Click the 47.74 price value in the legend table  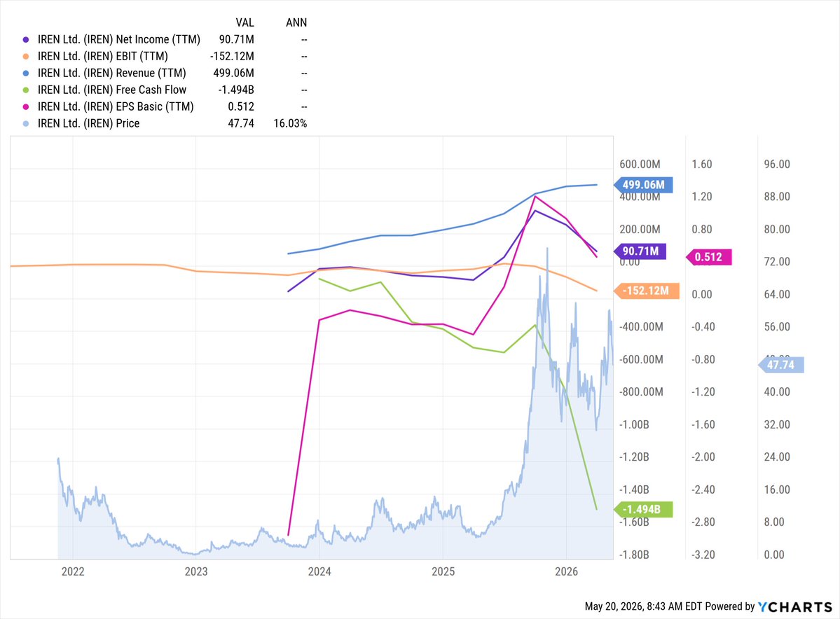pos(241,123)
